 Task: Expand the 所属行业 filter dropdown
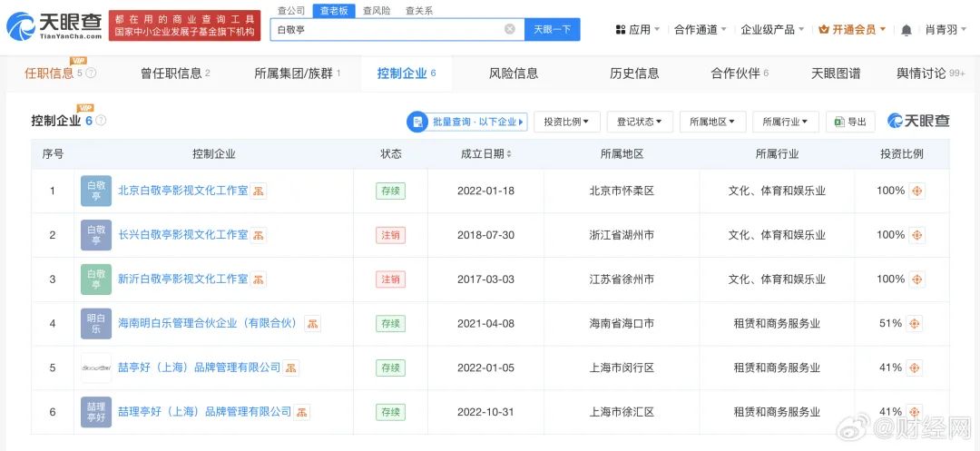point(785,122)
